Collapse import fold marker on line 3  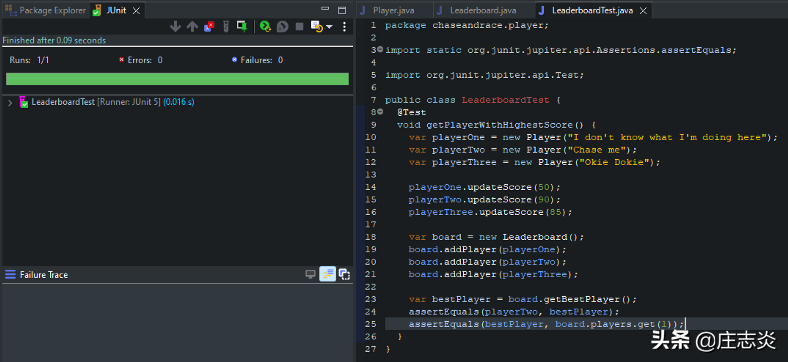[x=380, y=50]
